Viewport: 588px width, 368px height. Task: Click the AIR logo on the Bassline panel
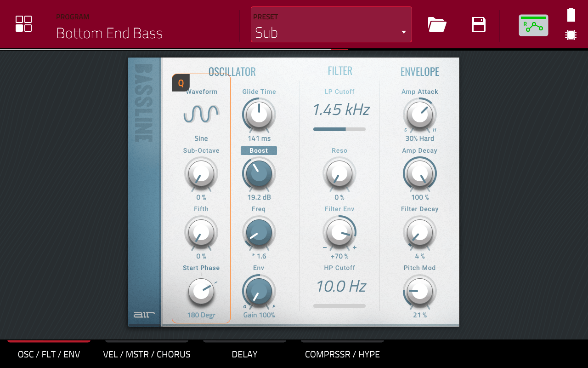coord(144,315)
